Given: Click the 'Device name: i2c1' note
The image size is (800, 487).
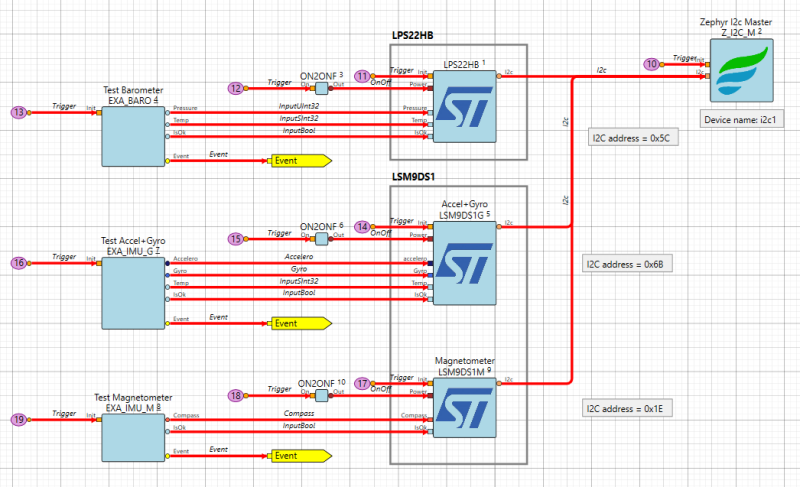Looking at the screenshot, I should [x=741, y=119].
